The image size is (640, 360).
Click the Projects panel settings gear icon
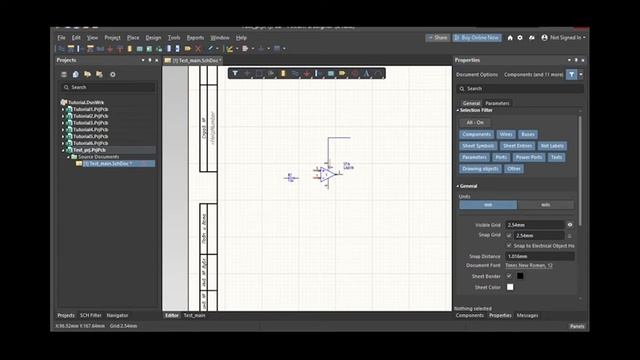(x=113, y=74)
